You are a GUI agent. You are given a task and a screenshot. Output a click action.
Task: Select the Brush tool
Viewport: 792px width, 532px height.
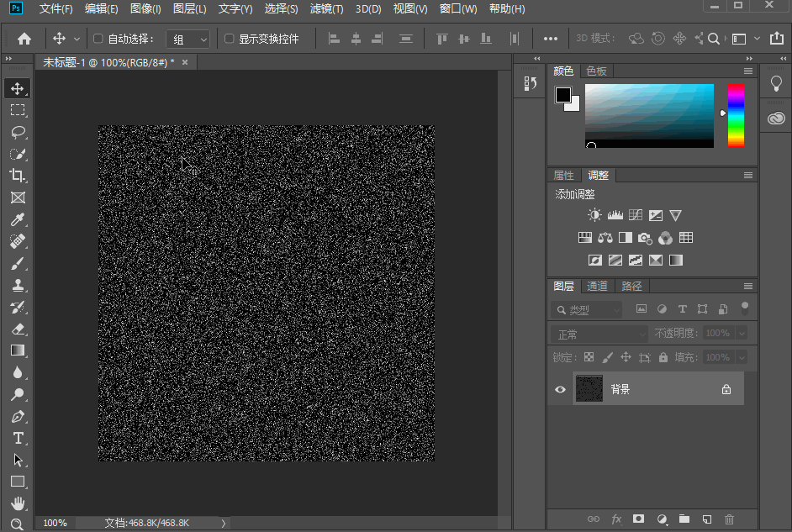(18, 263)
